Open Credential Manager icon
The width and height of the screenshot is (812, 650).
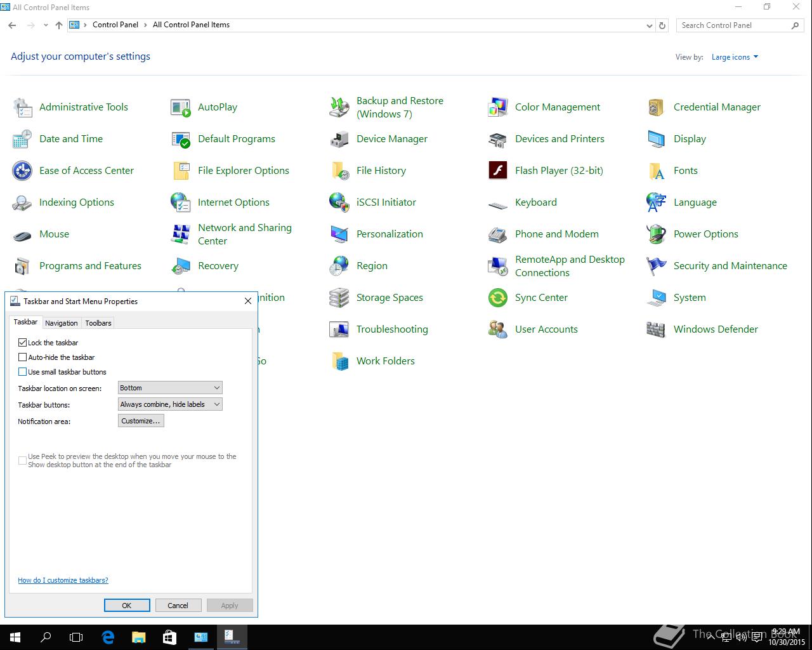click(657, 107)
